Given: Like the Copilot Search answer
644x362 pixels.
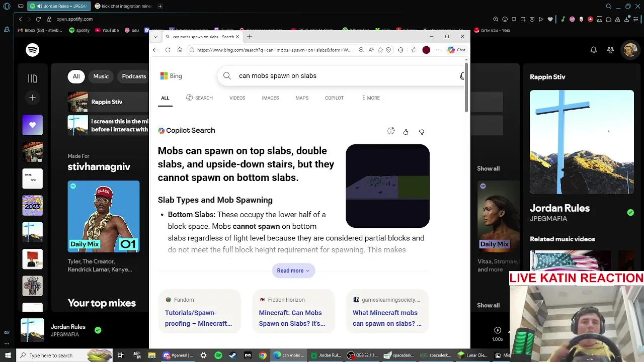Looking at the screenshot, I should pos(406,132).
